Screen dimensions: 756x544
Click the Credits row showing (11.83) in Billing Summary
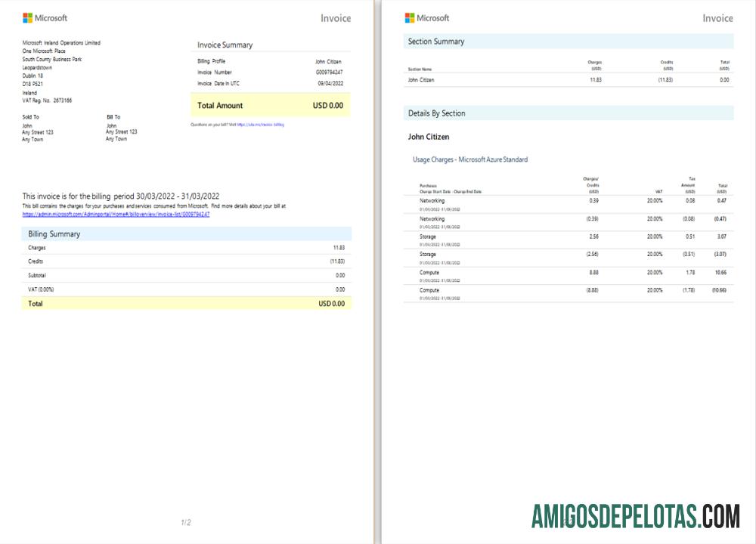point(186,261)
